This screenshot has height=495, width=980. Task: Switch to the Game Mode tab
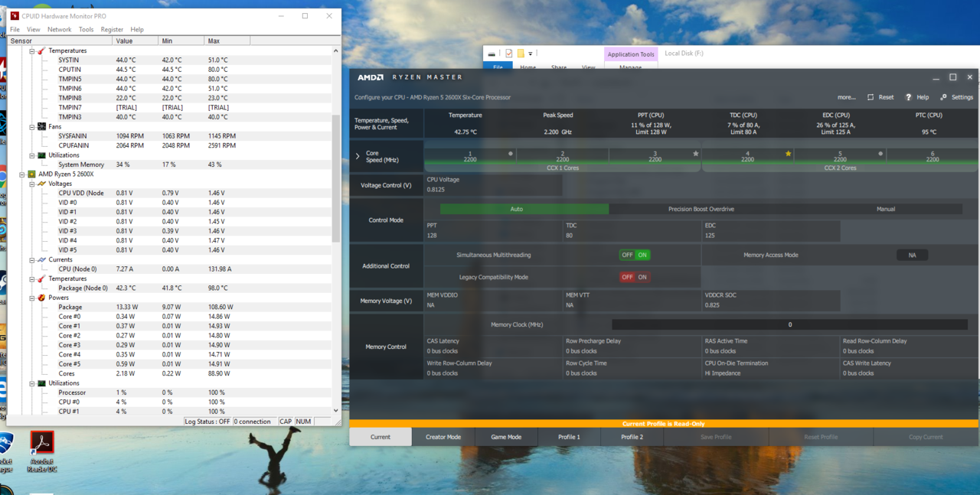pos(506,437)
